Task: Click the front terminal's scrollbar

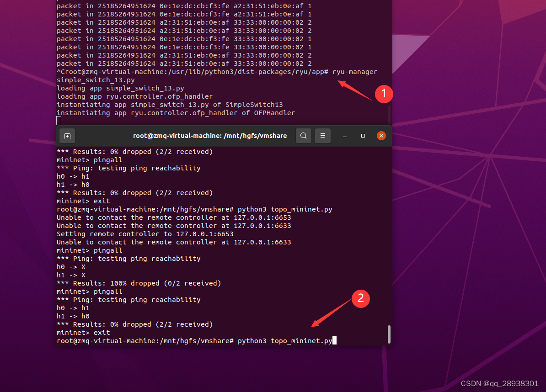Action: pyautogui.click(x=389, y=334)
